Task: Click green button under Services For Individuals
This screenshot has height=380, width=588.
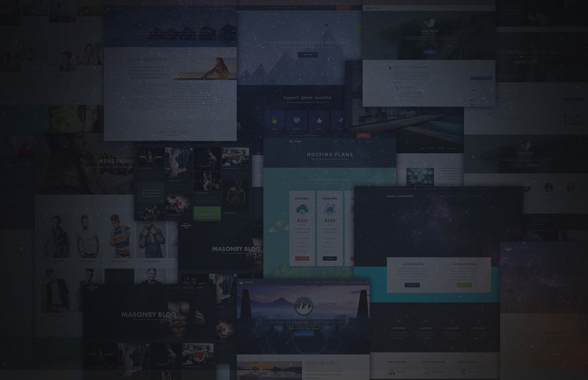Action: [x=464, y=285]
